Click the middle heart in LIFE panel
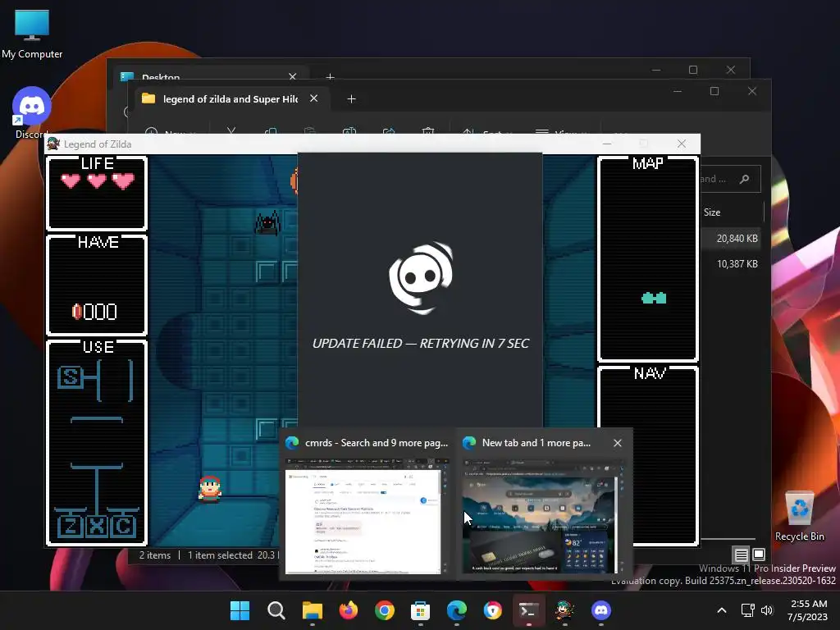Image resolution: width=840 pixels, height=630 pixels. coord(97,181)
